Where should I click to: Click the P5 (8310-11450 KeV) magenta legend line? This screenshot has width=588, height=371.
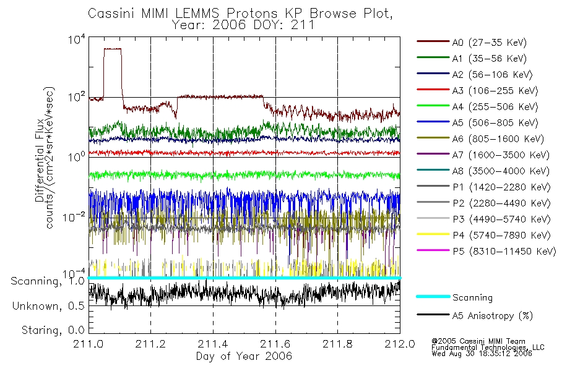(x=433, y=250)
